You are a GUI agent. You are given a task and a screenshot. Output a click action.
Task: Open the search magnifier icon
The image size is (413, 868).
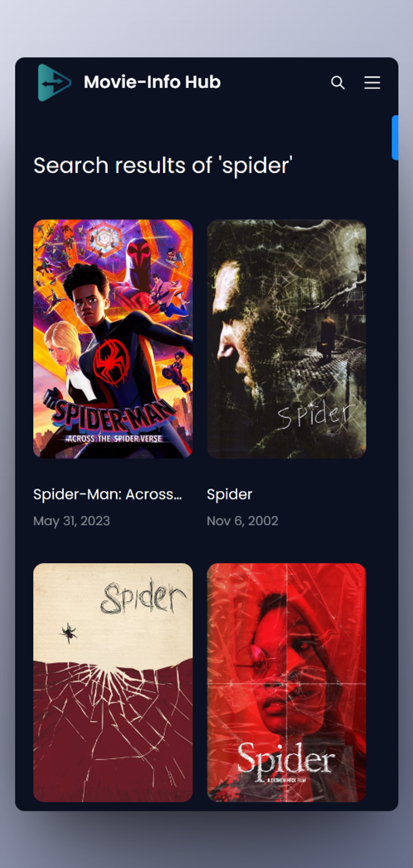click(x=338, y=83)
